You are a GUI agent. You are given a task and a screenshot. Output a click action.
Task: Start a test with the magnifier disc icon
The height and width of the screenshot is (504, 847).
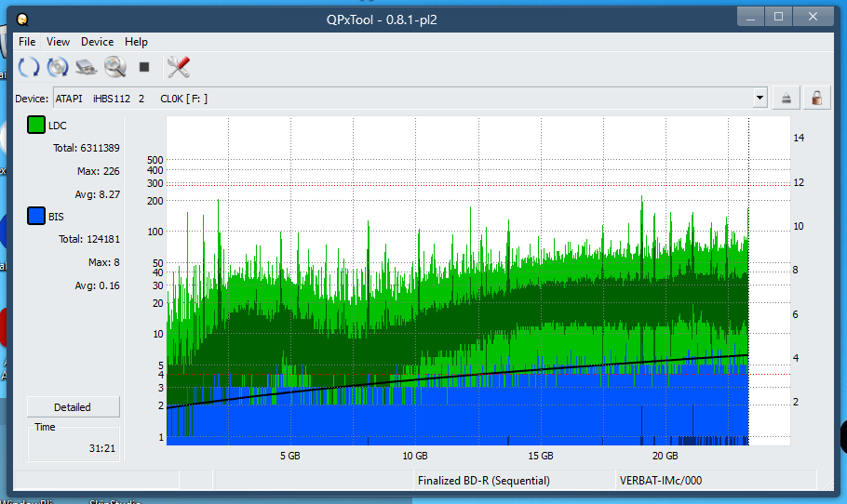pos(115,67)
